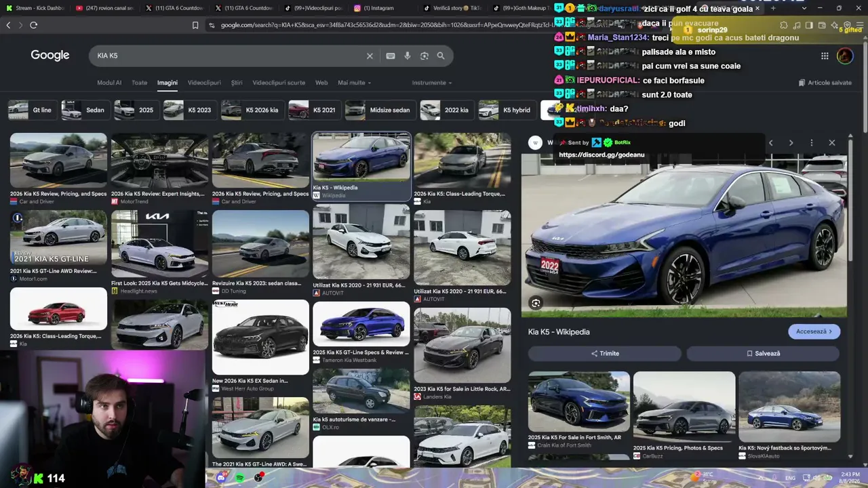Screen dimensions: 868x488
Task: Open the browser main menu icon
Action: point(859,25)
